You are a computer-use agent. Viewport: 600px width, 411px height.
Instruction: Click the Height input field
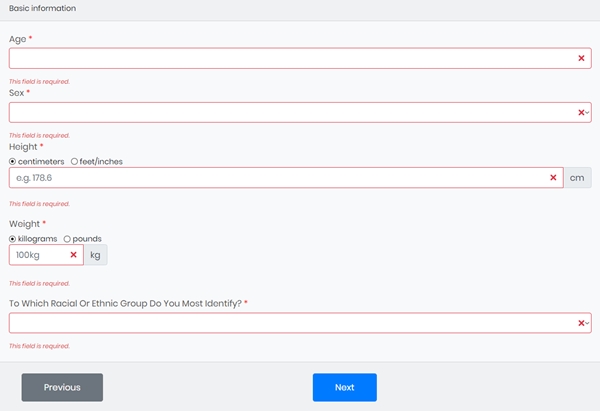click(x=286, y=178)
